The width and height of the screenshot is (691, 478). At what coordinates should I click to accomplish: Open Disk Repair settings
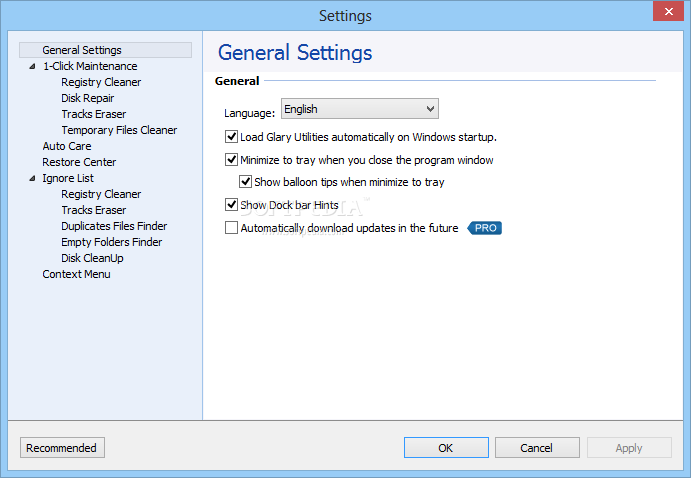(x=87, y=98)
